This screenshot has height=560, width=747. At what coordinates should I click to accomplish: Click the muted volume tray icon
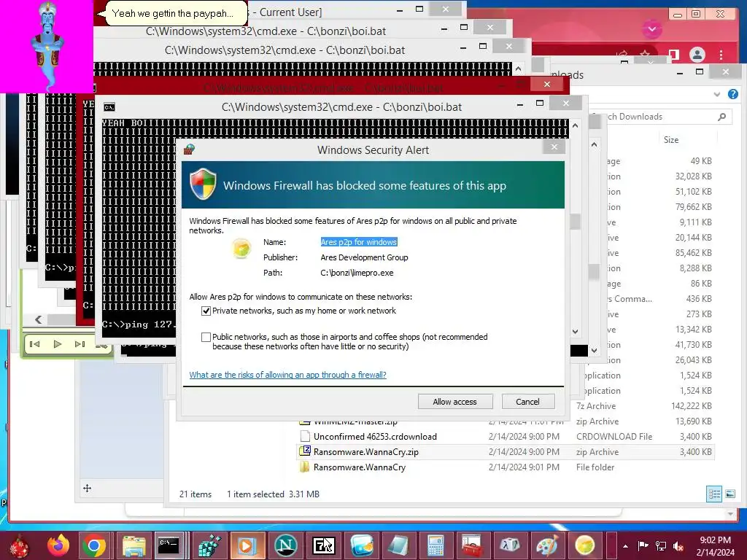(678, 545)
